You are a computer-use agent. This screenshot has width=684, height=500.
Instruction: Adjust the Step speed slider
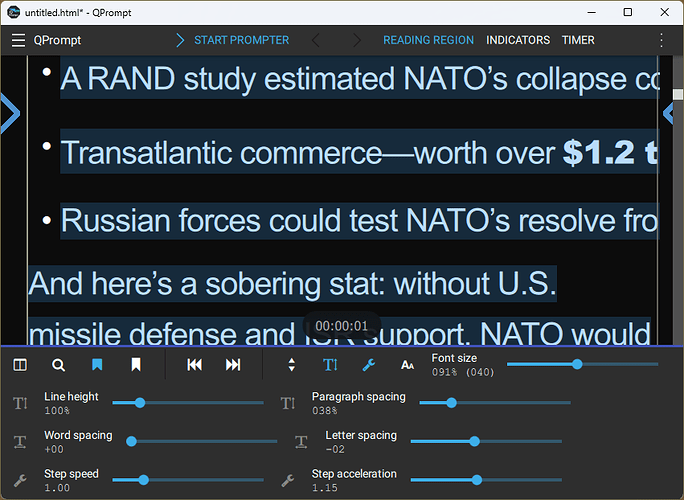(188, 480)
